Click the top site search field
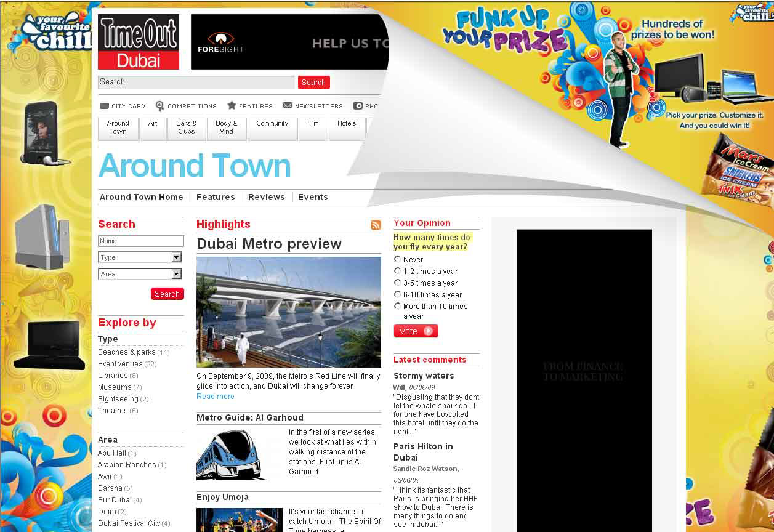Image resolution: width=774 pixels, height=532 pixels. point(196,82)
